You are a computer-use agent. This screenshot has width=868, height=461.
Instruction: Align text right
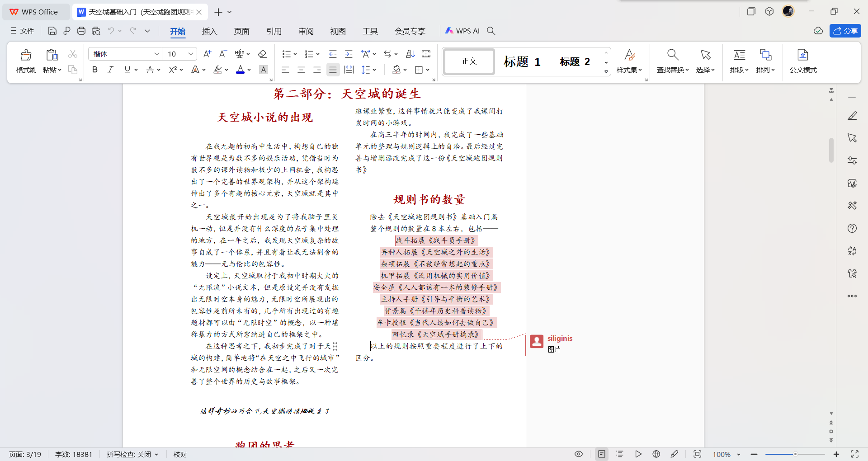tap(317, 70)
